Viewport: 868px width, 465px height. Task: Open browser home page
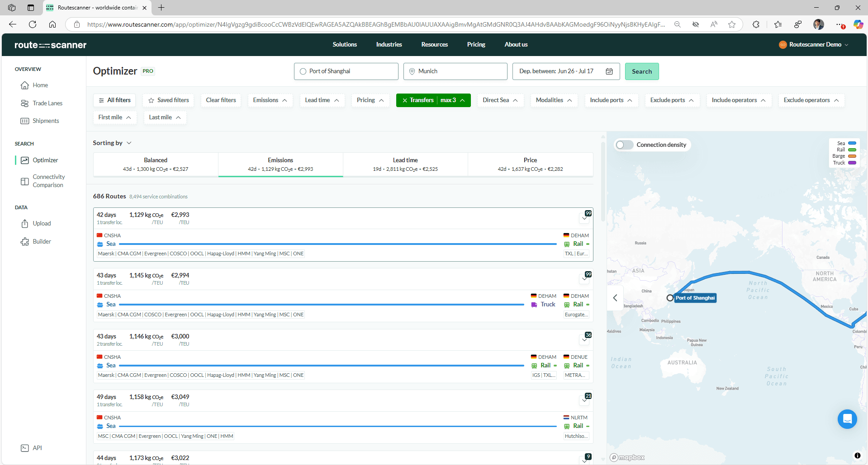point(52,24)
